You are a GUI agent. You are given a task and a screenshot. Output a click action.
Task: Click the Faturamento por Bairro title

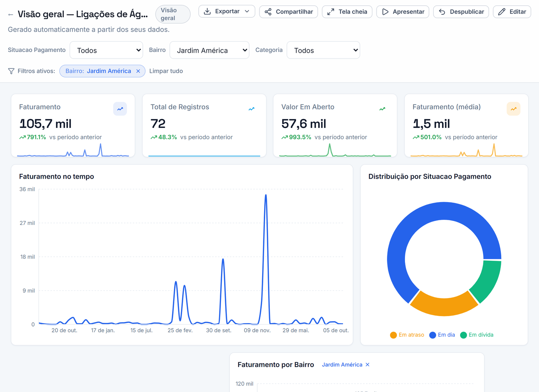point(276,365)
